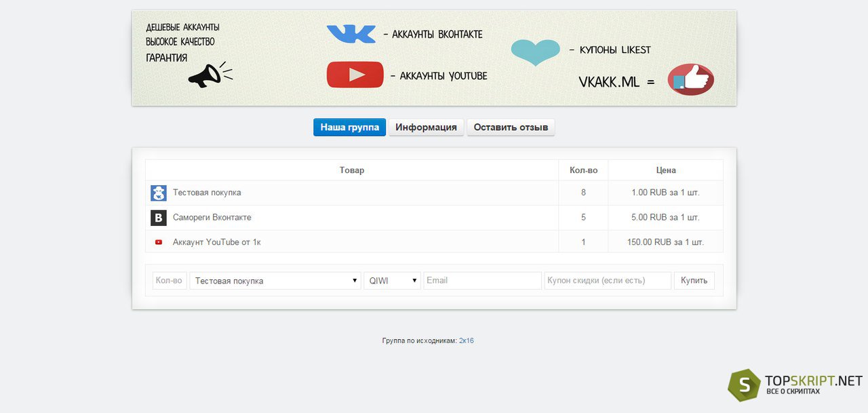Click the megaphone icon in the banner

click(210, 75)
